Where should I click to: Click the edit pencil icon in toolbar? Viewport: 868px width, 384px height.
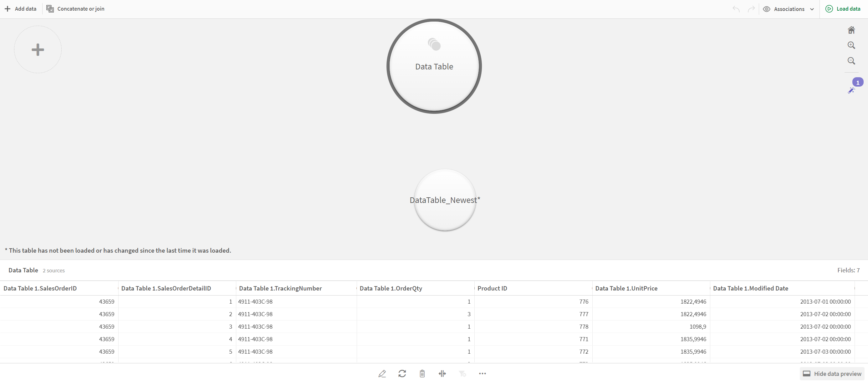coord(382,373)
